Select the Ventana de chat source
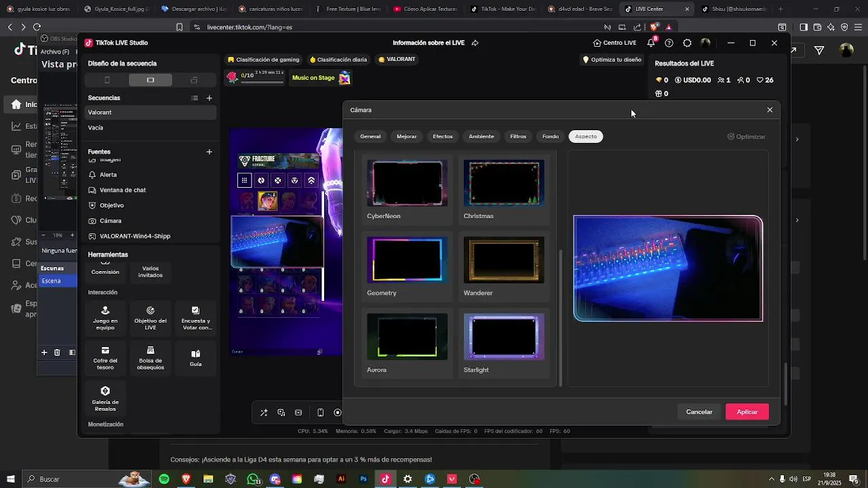868x488 pixels. (151, 190)
